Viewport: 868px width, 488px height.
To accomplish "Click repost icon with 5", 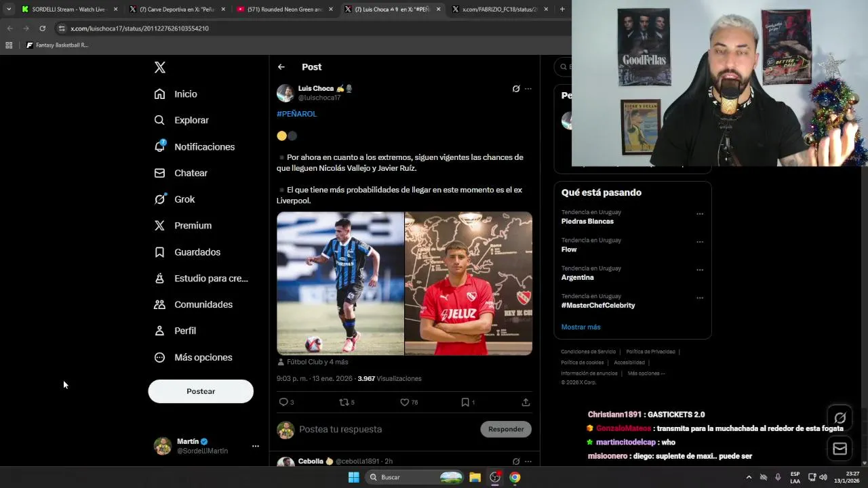I will click(x=344, y=402).
